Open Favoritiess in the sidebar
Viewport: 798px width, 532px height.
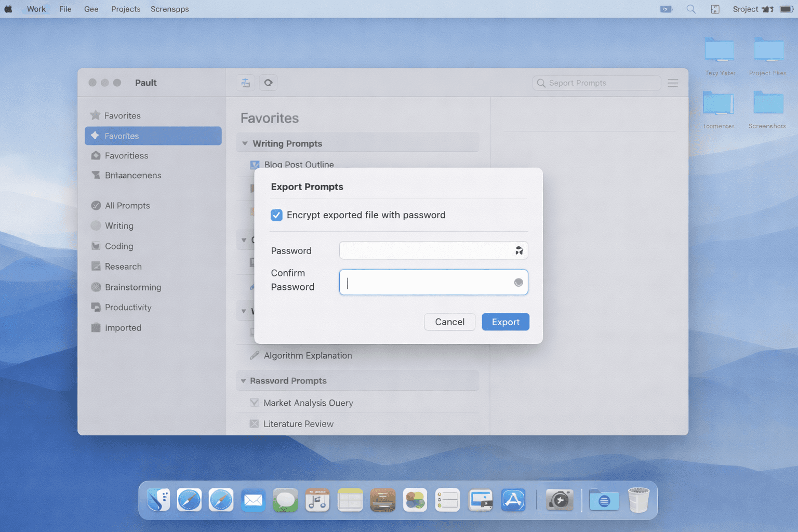click(153, 155)
